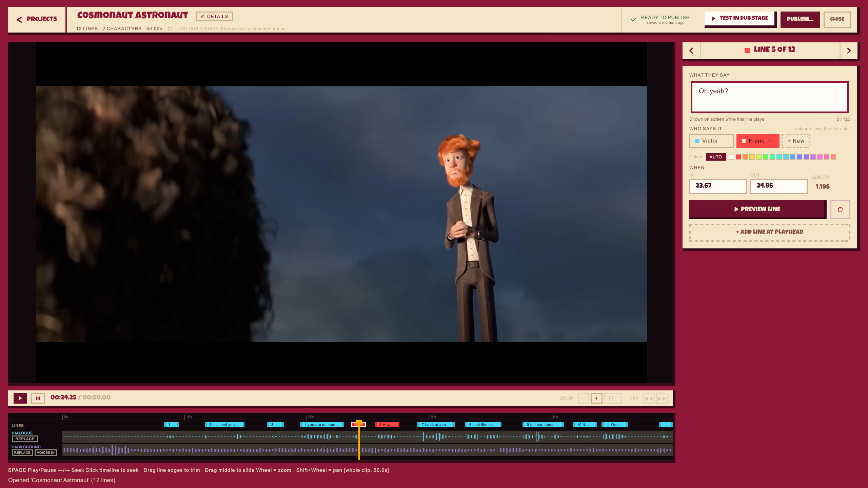Image resolution: width=868 pixels, height=488 pixels.
Task: Choose the yellow colour swatch
Action: click(752, 157)
